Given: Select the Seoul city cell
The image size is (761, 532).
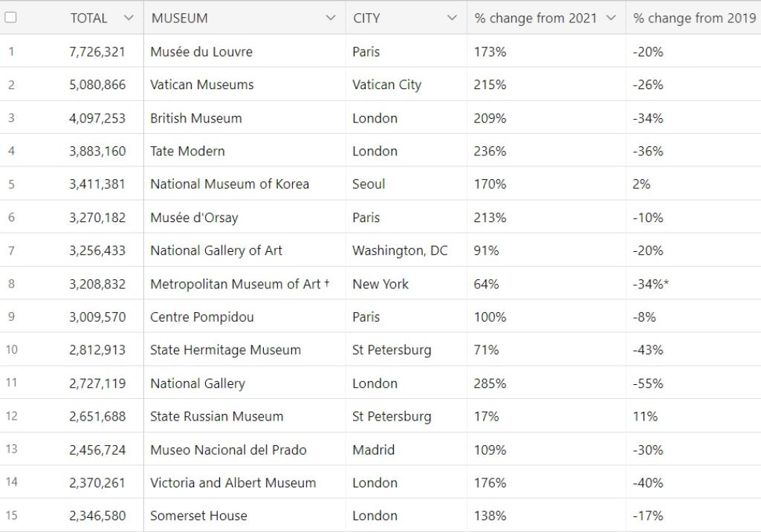Looking at the screenshot, I should [x=369, y=184].
